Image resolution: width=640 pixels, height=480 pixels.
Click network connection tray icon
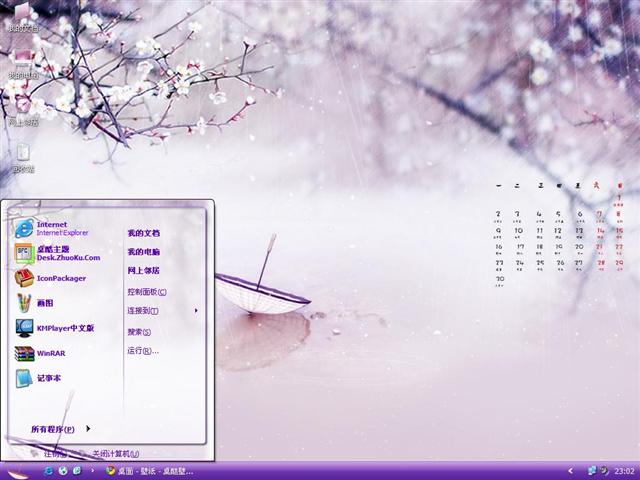click(592, 471)
